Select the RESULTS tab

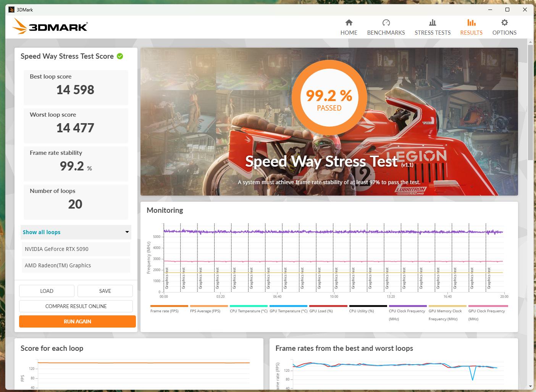tap(471, 27)
